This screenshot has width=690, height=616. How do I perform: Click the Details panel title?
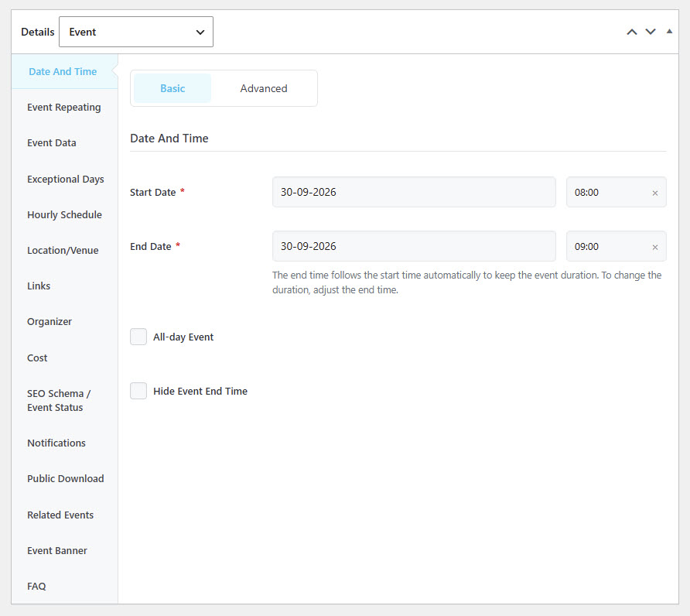(x=38, y=32)
